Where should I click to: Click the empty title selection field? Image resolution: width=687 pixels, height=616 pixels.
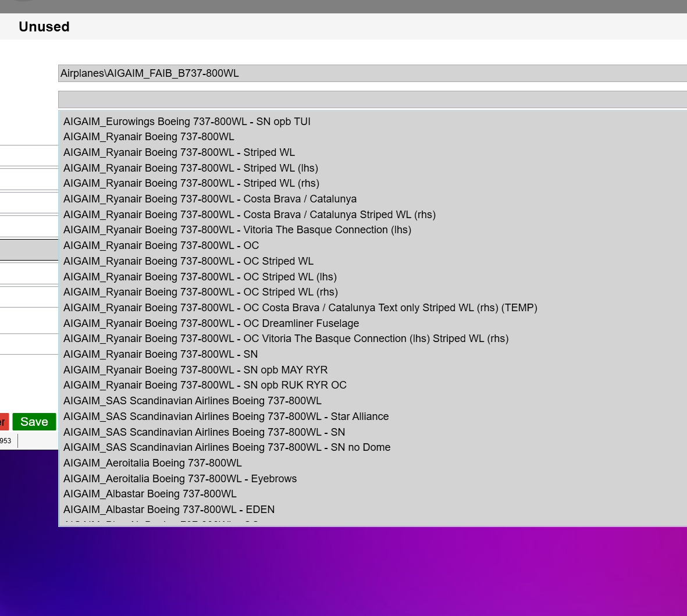[x=372, y=99]
